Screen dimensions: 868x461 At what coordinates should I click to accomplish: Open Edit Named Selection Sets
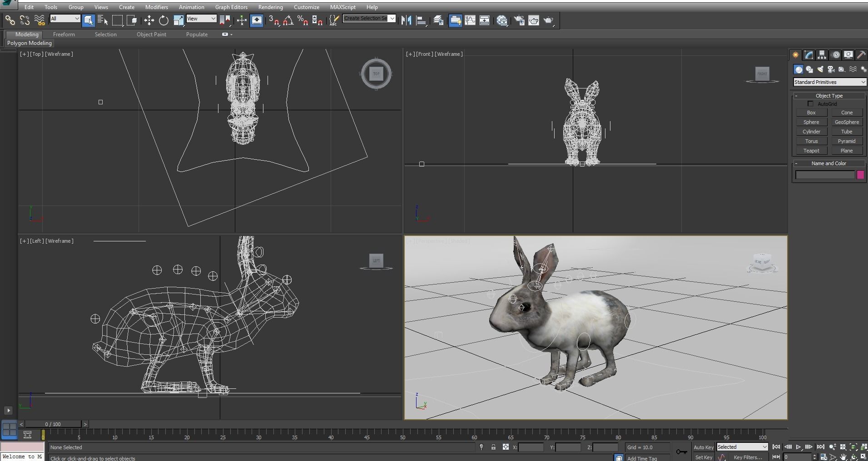[x=334, y=20]
